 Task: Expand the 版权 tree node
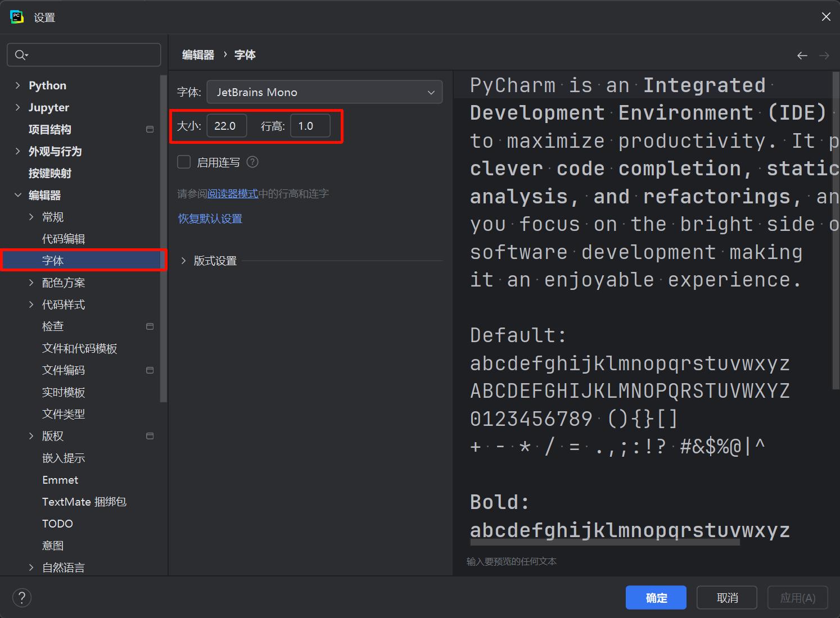tap(31, 436)
